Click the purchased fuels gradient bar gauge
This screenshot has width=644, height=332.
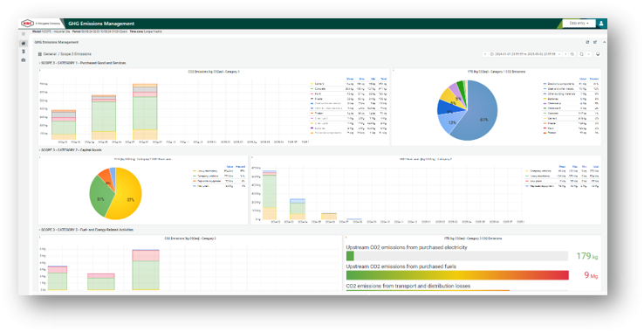pos(457,275)
